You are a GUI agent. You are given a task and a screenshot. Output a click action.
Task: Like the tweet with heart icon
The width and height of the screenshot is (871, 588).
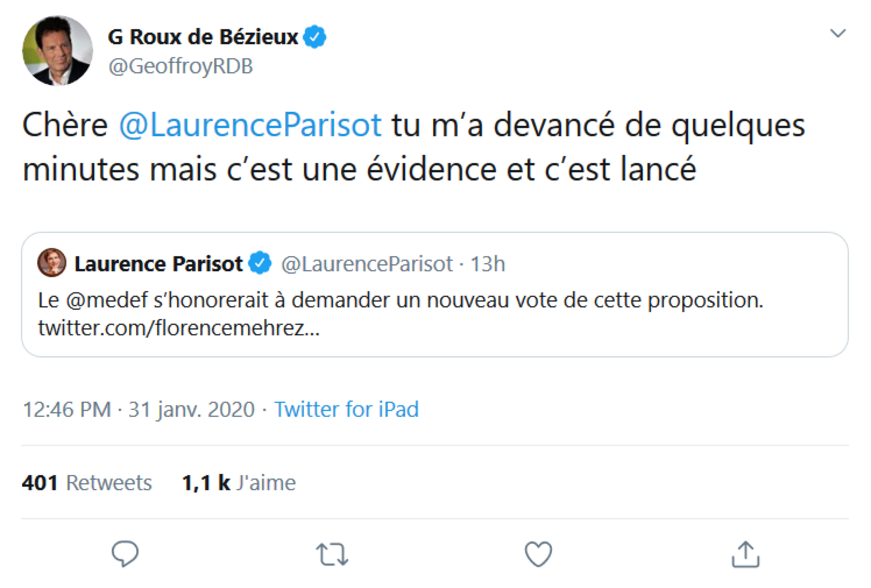coord(538,554)
